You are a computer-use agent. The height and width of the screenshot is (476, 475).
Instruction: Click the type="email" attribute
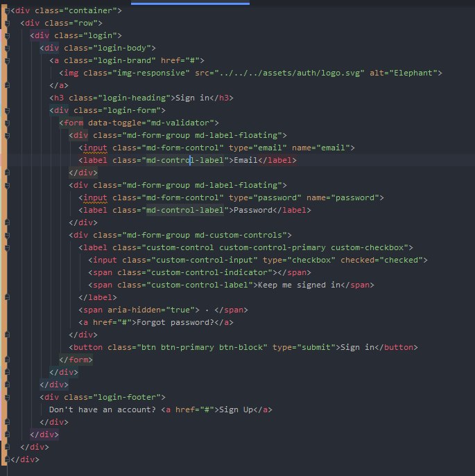tap(257, 148)
